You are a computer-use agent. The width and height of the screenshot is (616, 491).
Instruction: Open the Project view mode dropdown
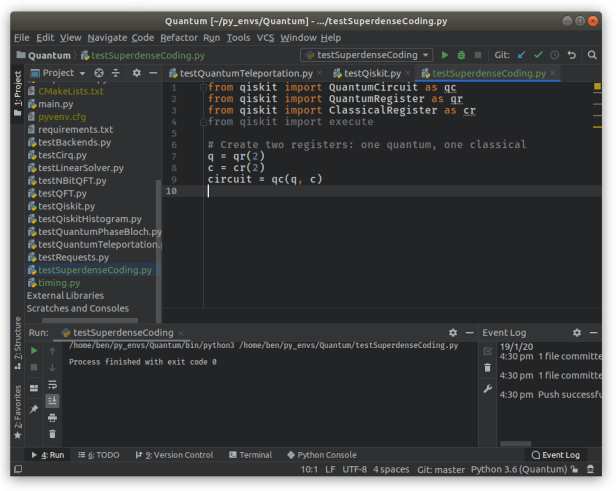click(x=63, y=73)
